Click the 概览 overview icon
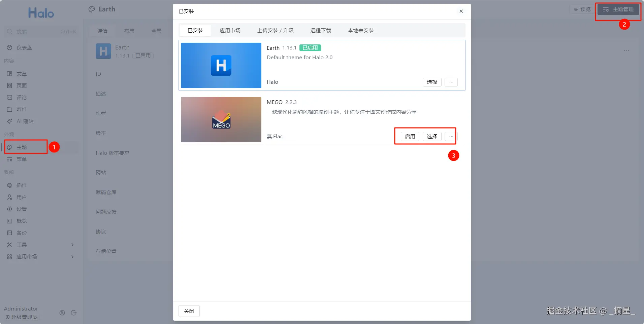 pos(9,221)
